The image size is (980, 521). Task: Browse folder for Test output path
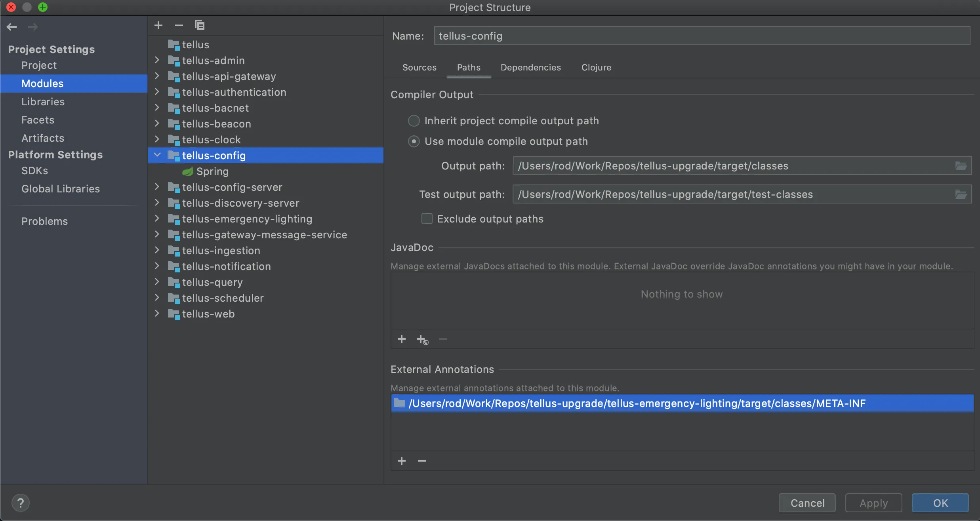[961, 194]
